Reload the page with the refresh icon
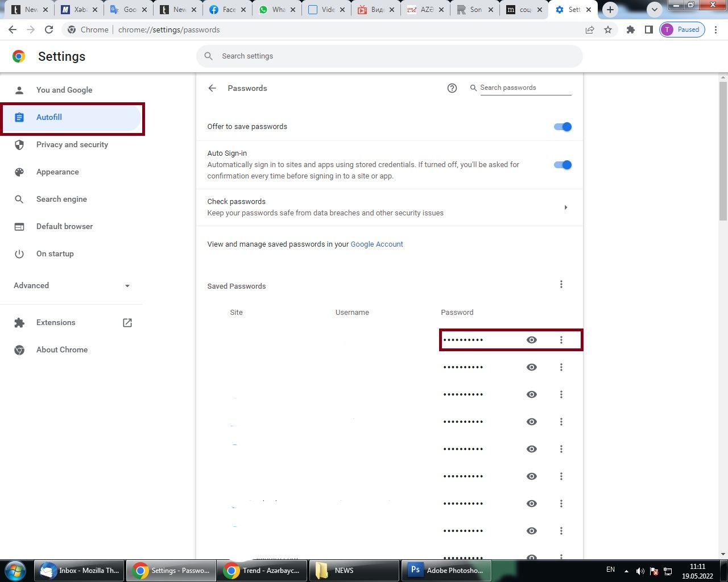 click(49, 30)
